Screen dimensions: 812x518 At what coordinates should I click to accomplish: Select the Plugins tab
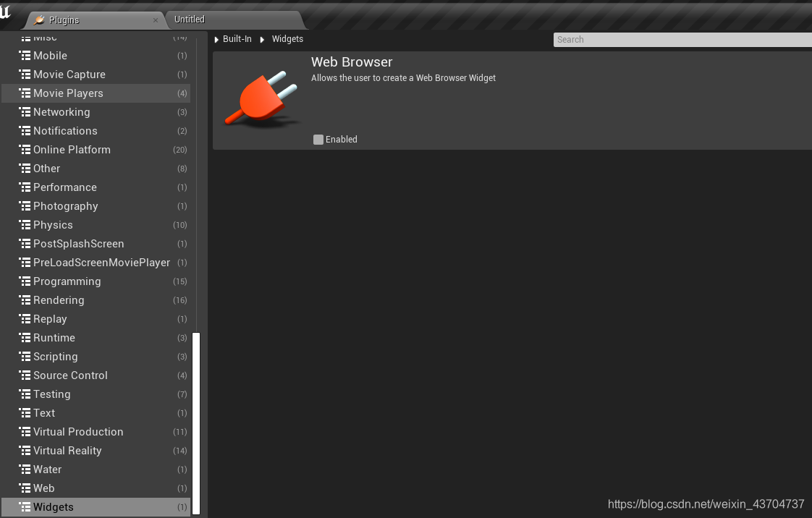95,20
